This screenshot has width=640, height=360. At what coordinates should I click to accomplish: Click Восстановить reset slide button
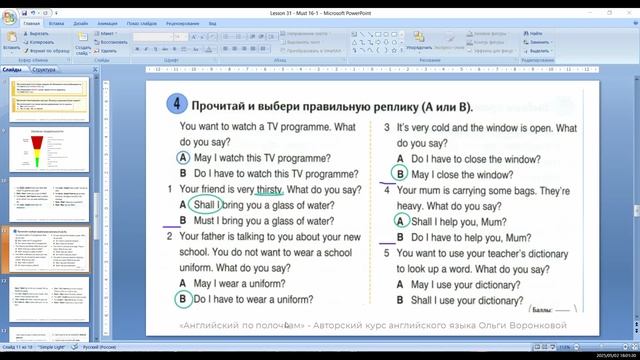[110, 42]
